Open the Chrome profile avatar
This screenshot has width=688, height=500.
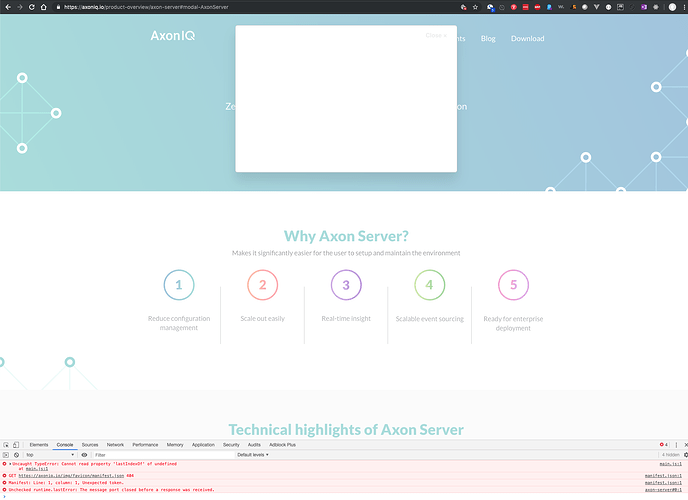(672, 7)
